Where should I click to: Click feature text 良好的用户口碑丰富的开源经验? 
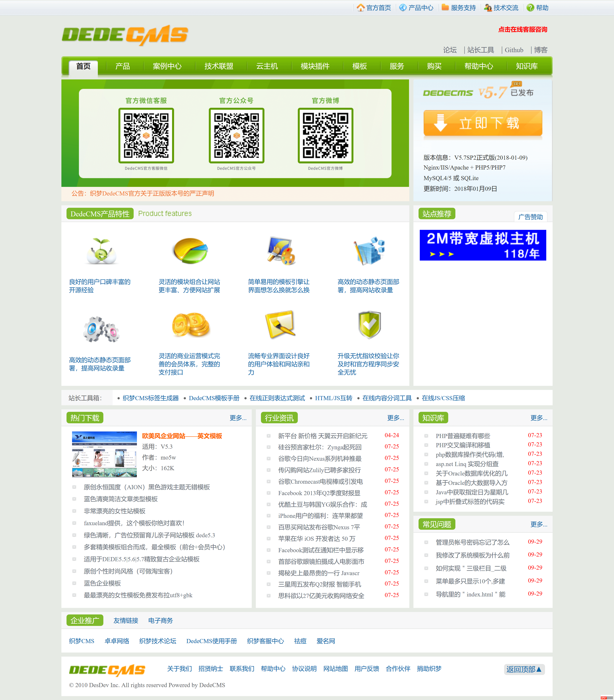point(100,286)
